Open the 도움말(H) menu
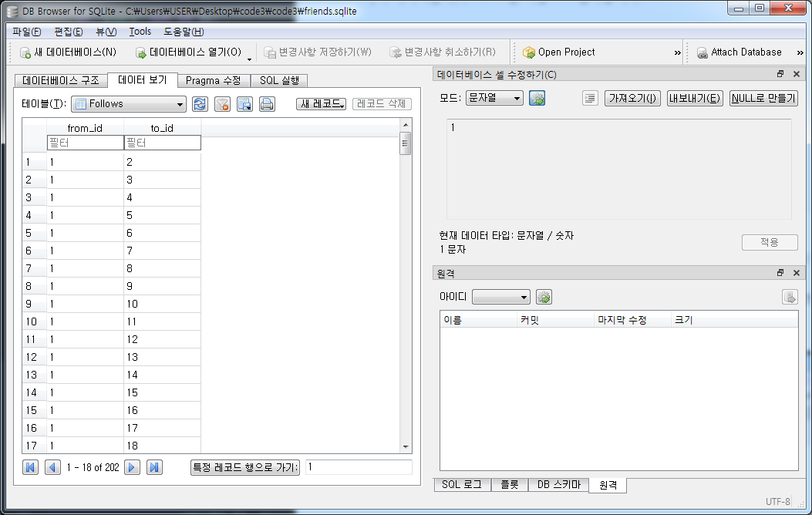Image resolution: width=812 pixels, height=515 pixels. tap(184, 32)
